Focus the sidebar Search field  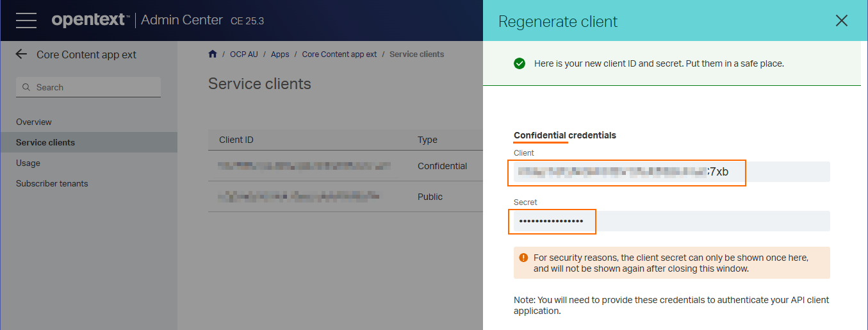(x=88, y=87)
